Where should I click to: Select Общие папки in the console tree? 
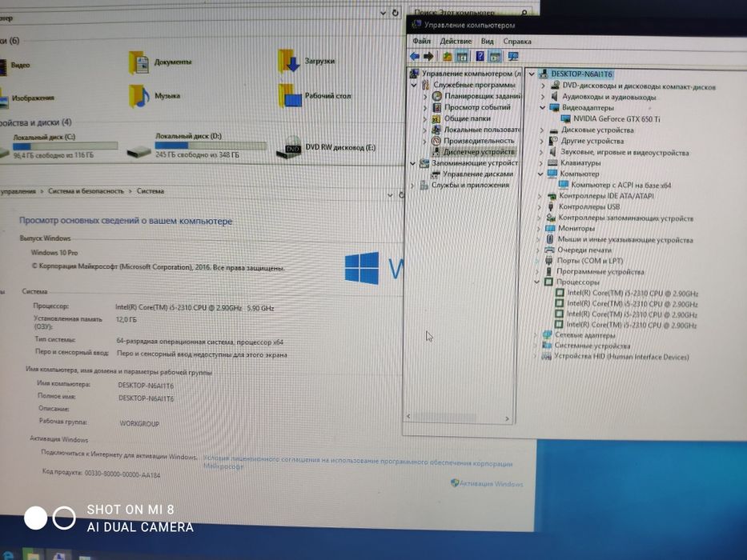(468, 118)
